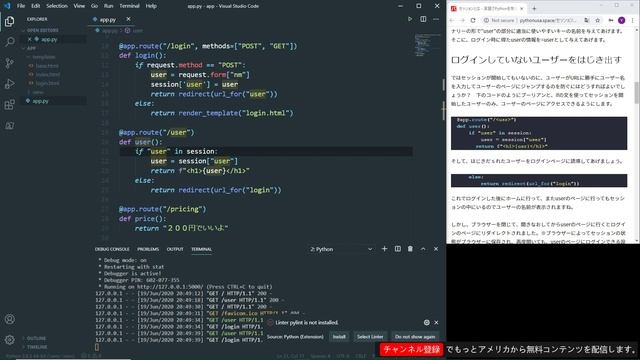Open the Extensions view
Viewport: 640px width, 360px height.
click(9, 104)
